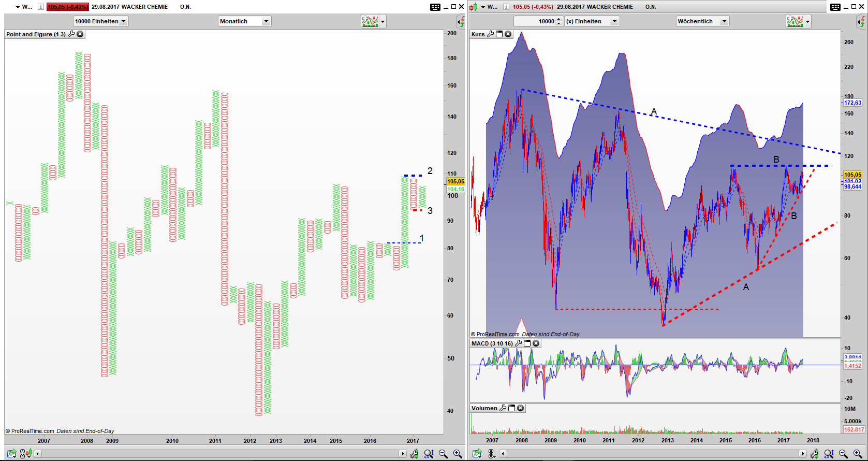Click blue 172,63 value on right price axis
This screenshot has width=868, height=461.
pyautogui.click(x=852, y=103)
